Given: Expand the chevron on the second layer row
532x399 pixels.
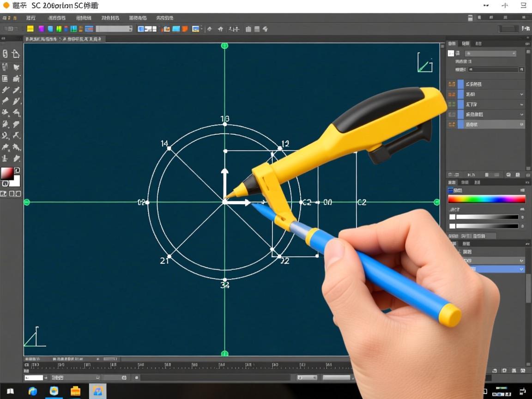Looking at the screenshot, I should pyautogui.click(x=521, y=94).
